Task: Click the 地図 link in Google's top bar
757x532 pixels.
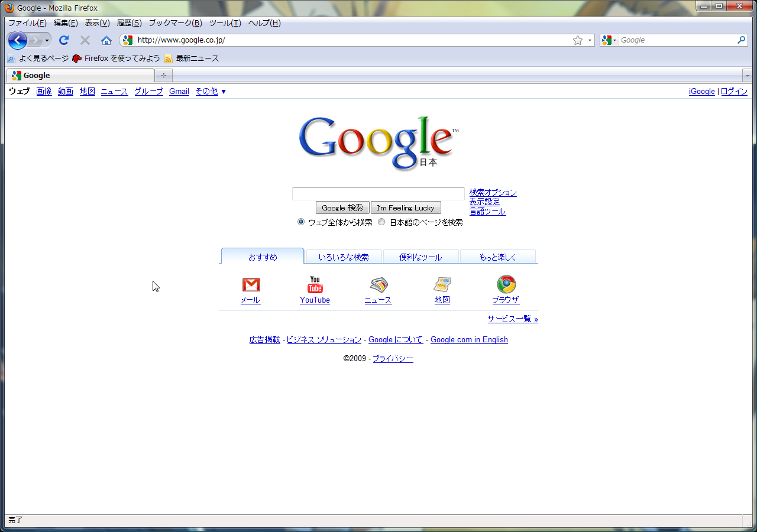Action: pyautogui.click(x=88, y=91)
